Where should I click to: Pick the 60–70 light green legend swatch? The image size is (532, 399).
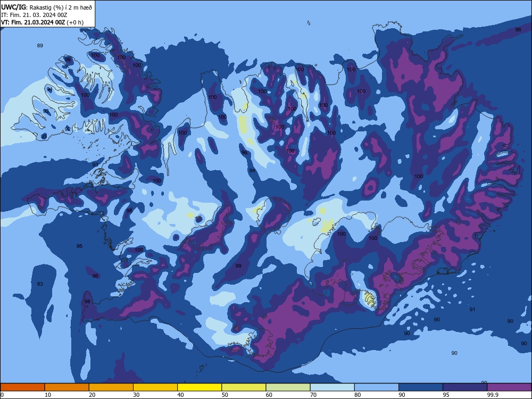pyautogui.click(x=288, y=387)
